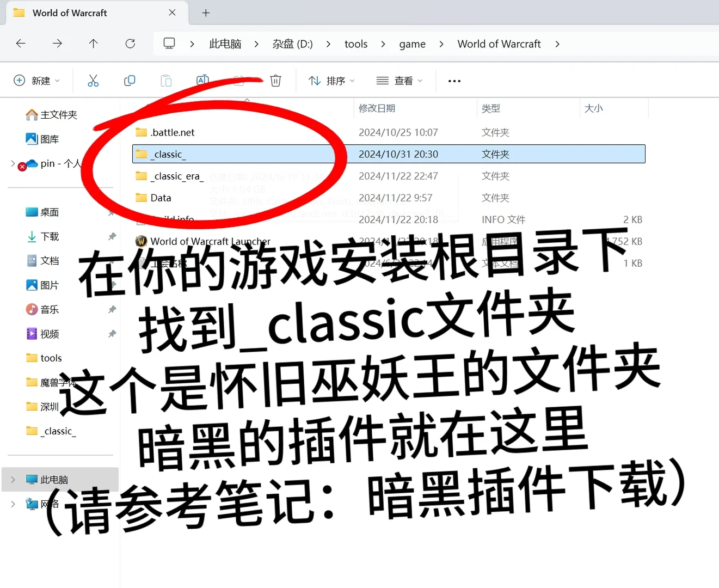The height and width of the screenshot is (588, 719).
Task: Open the 新建 (New) dropdown
Action: point(36,81)
